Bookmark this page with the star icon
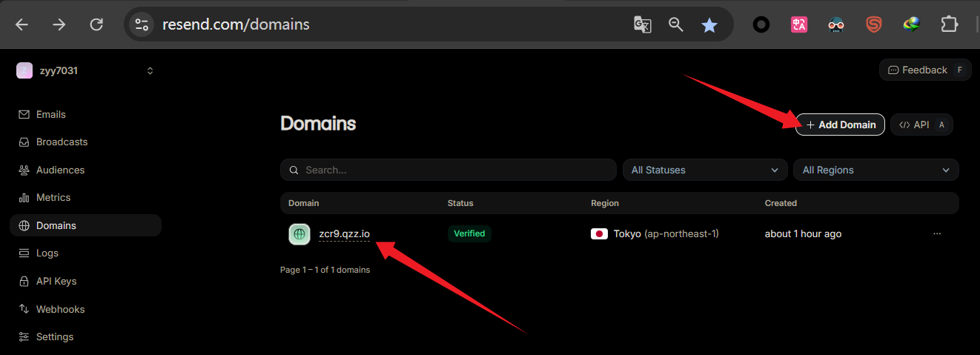The image size is (980, 355). (709, 24)
